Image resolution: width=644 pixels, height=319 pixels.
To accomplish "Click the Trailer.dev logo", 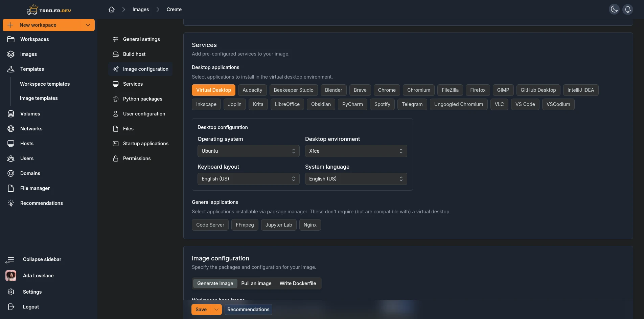I will pos(49,10).
